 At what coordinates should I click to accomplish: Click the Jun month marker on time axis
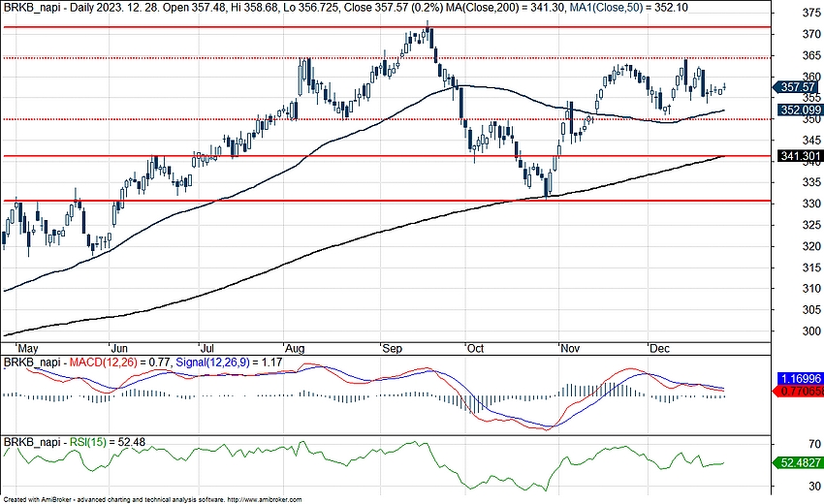click(x=120, y=347)
